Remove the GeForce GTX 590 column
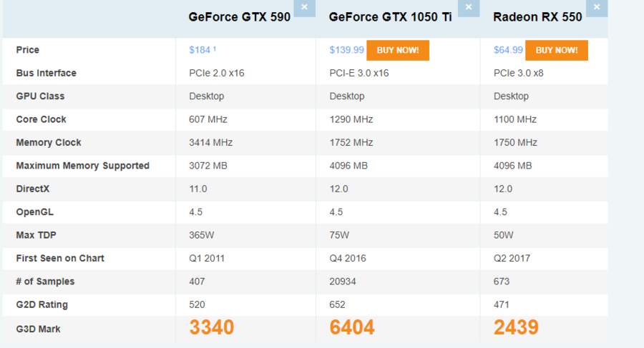 point(304,7)
